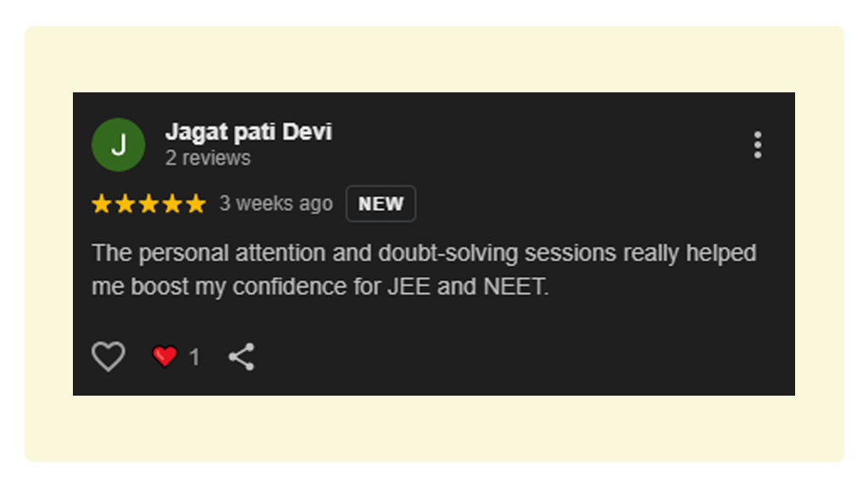Click the red heart reaction emoji
The width and height of the screenshot is (868, 488).
pos(164,357)
